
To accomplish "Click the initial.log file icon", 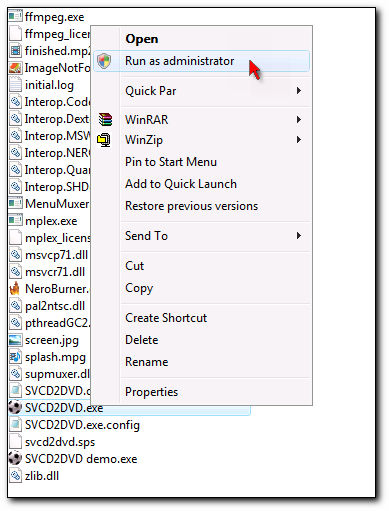I will pyautogui.click(x=15, y=85).
